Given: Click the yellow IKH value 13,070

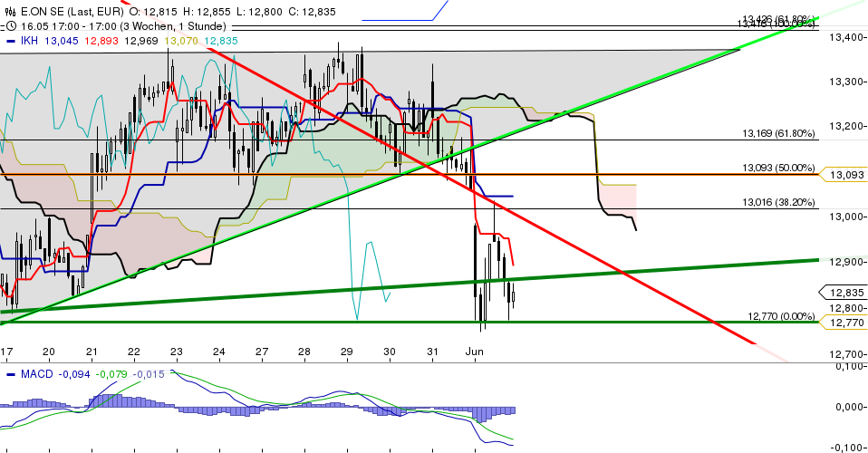Looking at the screenshot, I should click(181, 41).
